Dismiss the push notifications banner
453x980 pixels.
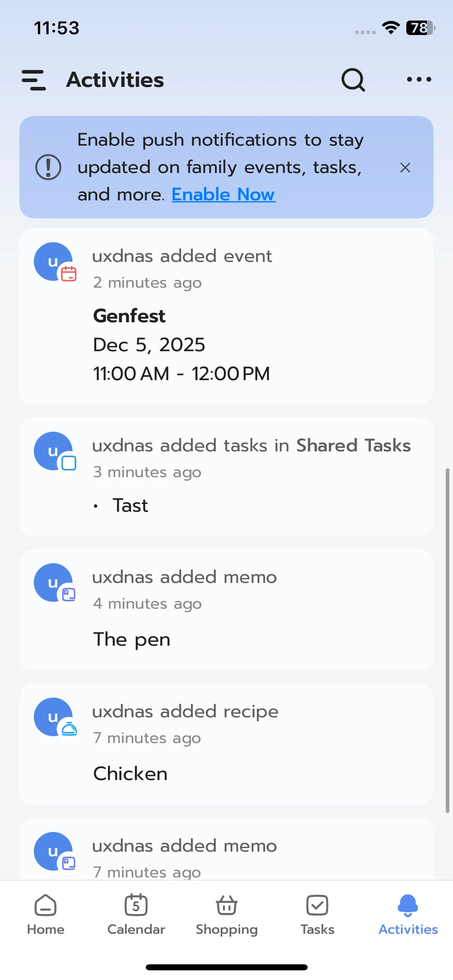coord(405,167)
